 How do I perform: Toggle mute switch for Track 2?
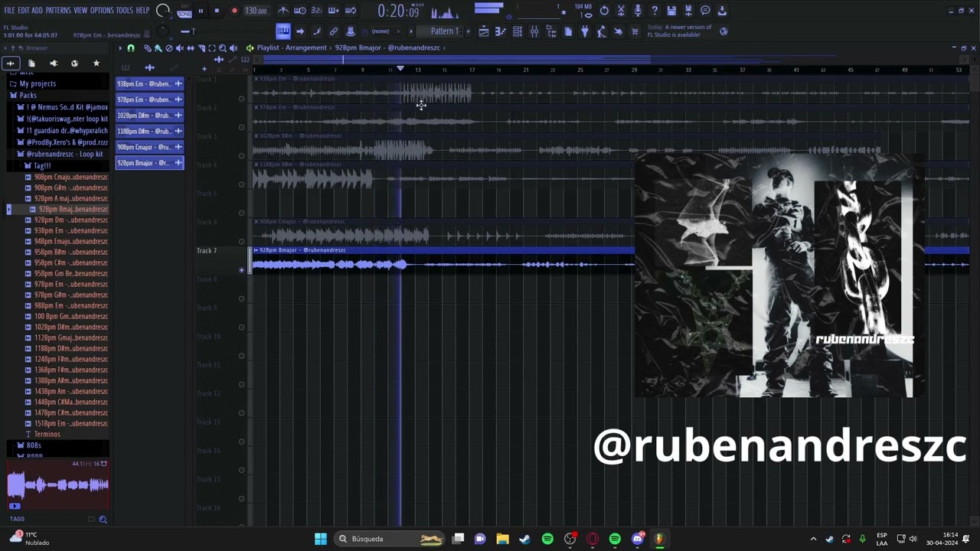click(242, 126)
